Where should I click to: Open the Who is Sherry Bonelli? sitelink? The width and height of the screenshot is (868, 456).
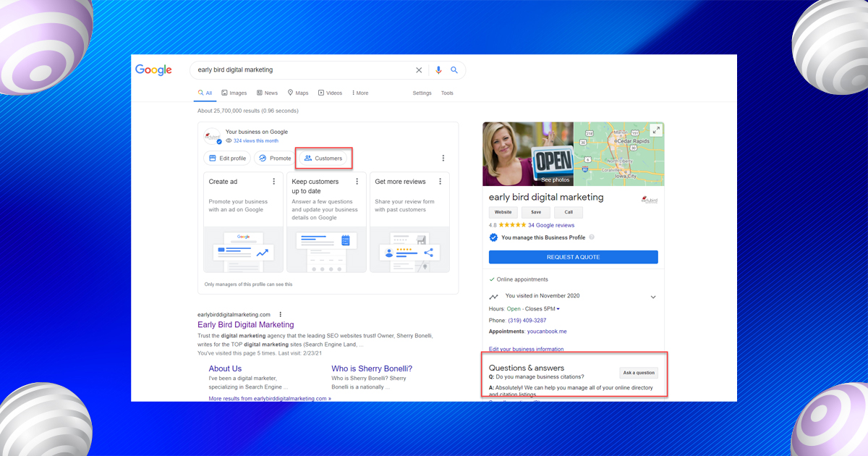(x=372, y=368)
